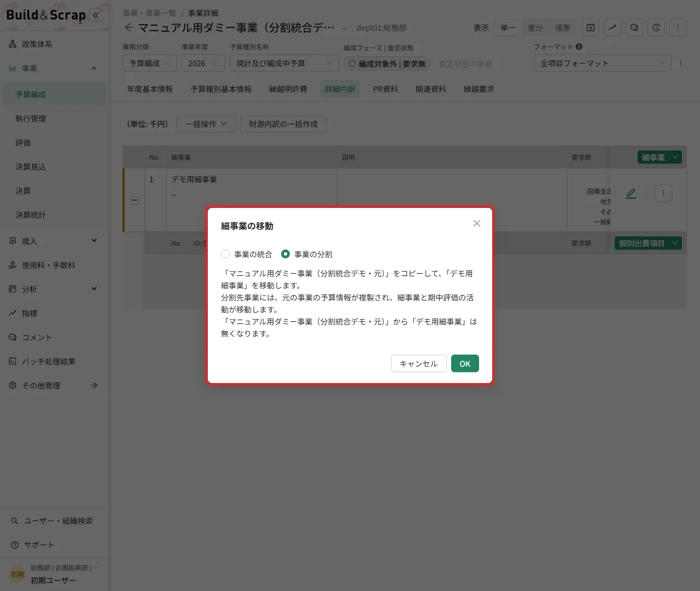Click the 編成対象外|要求無 status badge
Viewport: 700px width, 591px height.
point(387,63)
